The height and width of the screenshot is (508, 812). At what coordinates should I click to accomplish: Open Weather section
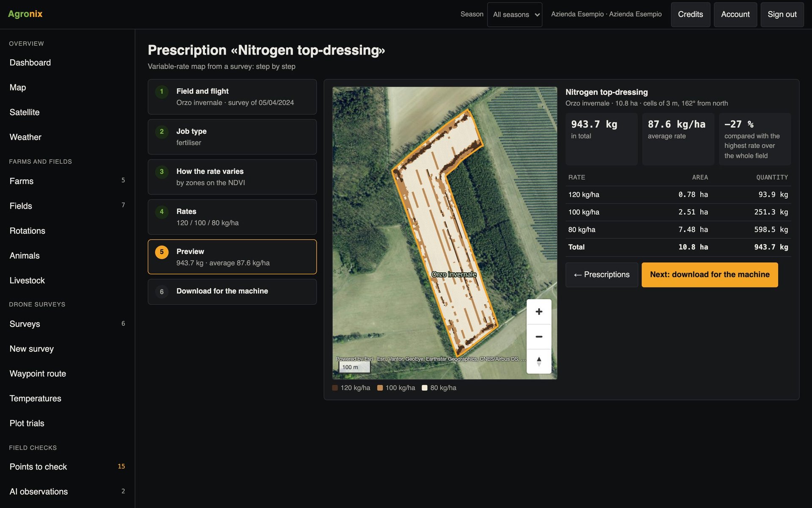point(67,137)
